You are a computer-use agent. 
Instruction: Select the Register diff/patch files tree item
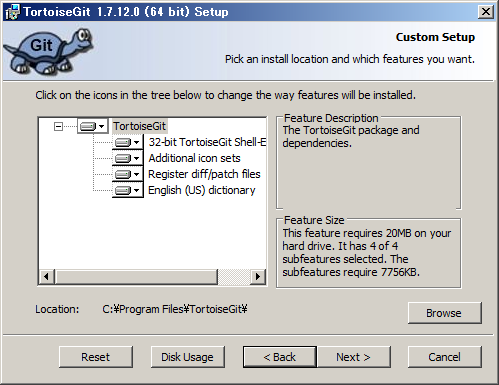(204, 174)
